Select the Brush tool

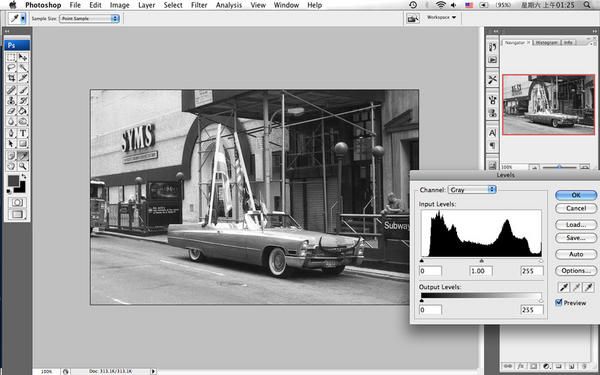(23, 90)
